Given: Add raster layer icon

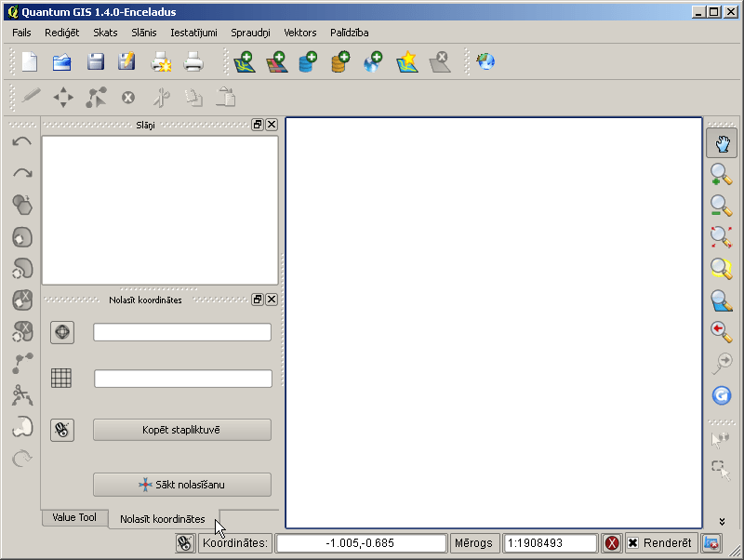Looking at the screenshot, I should click(277, 62).
